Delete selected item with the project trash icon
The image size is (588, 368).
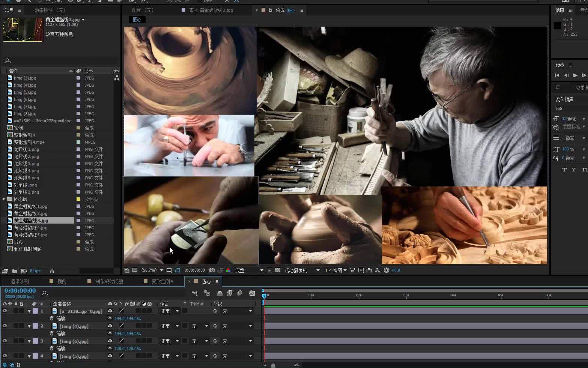[x=52, y=271]
